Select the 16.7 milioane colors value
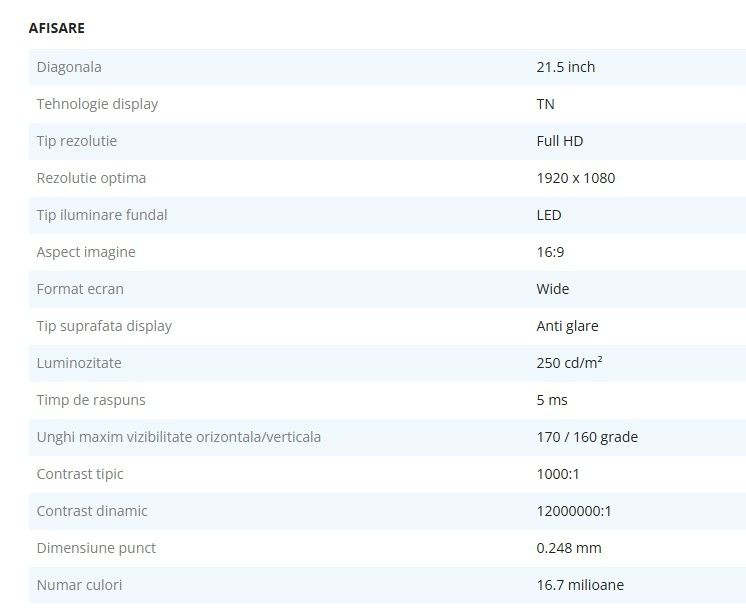The width and height of the screenshot is (746, 616). 580,585
